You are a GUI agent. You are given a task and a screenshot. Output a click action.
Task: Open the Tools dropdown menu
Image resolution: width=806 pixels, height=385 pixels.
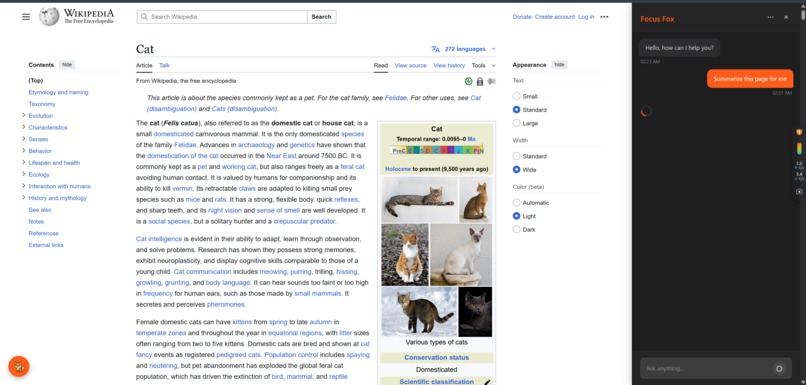coord(483,65)
